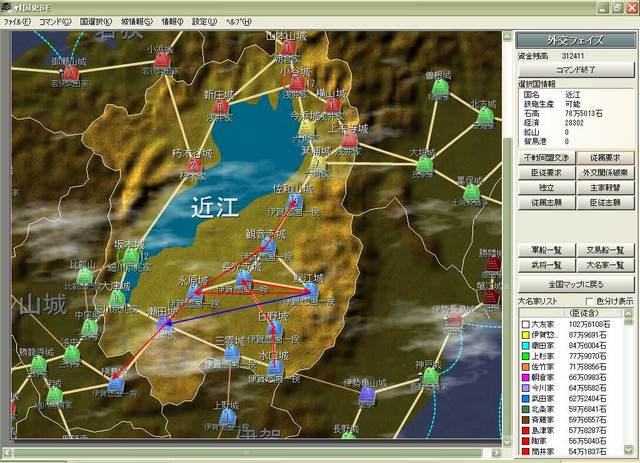Open the 軍船一覧 list
Screen dimensions: 640x463
pyautogui.click(x=547, y=250)
